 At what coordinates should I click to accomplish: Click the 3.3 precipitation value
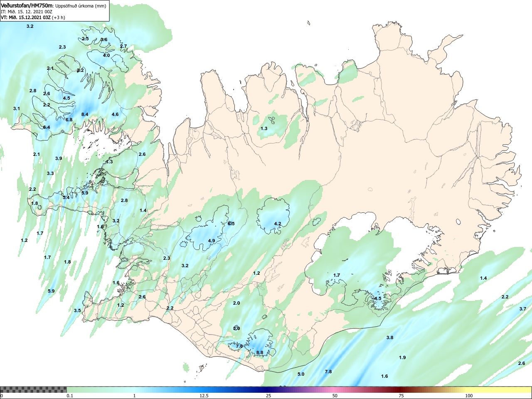pyautogui.click(x=50, y=173)
